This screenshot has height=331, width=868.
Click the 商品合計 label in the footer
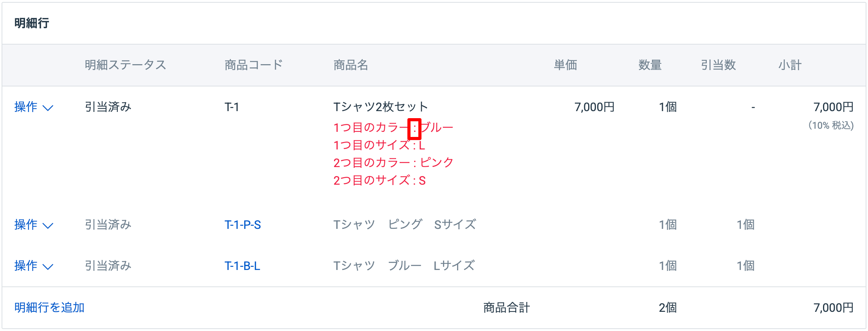tap(506, 308)
